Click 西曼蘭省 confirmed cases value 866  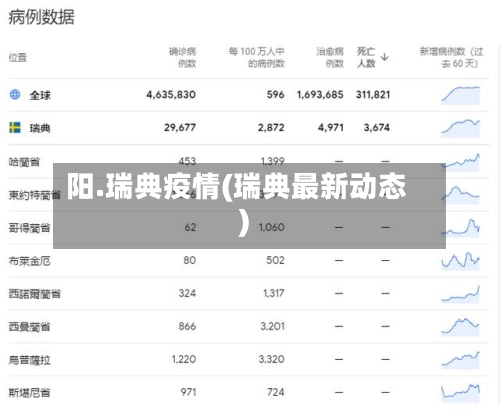pyautogui.click(x=187, y=326)
